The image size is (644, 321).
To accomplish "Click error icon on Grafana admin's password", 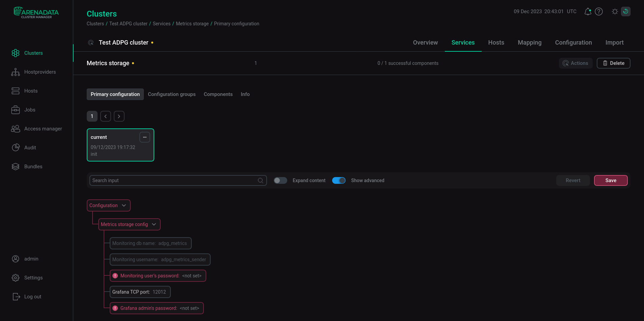I will 115,308.
